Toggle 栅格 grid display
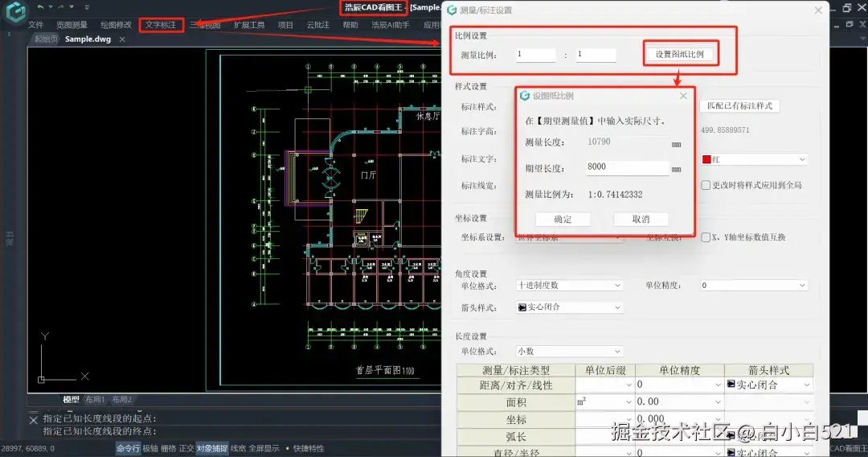 click(x=168, y=449)
